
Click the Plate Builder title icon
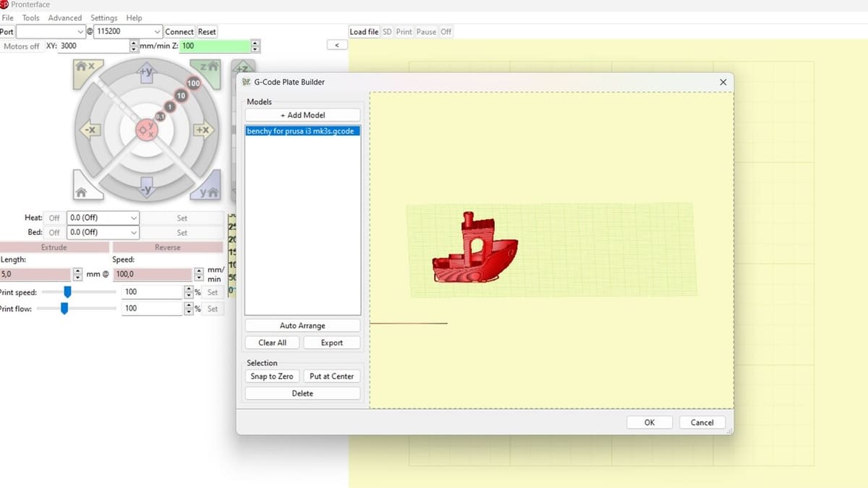tap(246, 82)
